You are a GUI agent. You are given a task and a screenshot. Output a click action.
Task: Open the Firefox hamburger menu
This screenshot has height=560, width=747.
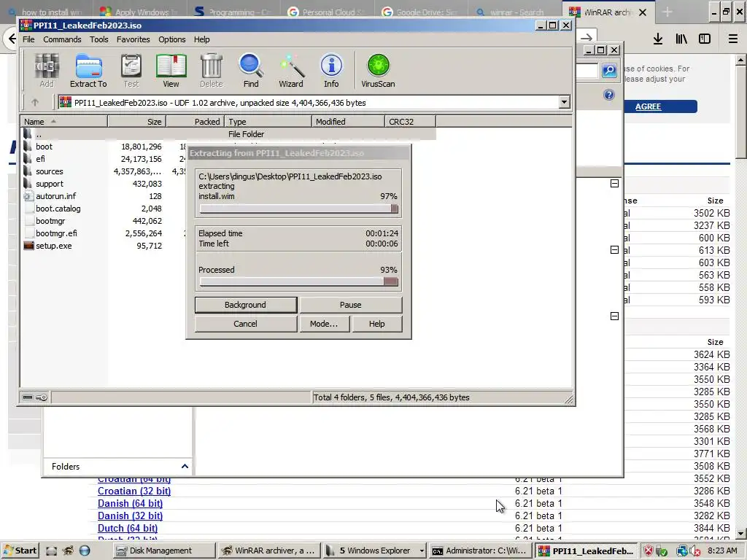point(733,39)
